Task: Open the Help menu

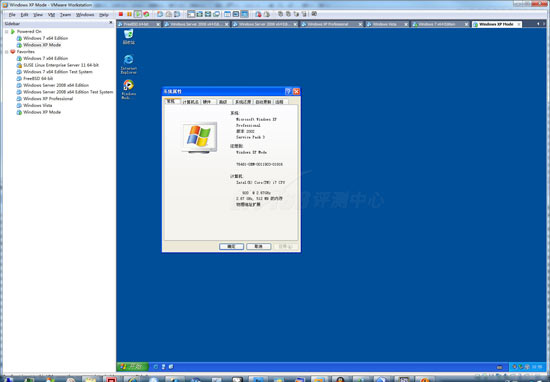Action: coord(103,15)
